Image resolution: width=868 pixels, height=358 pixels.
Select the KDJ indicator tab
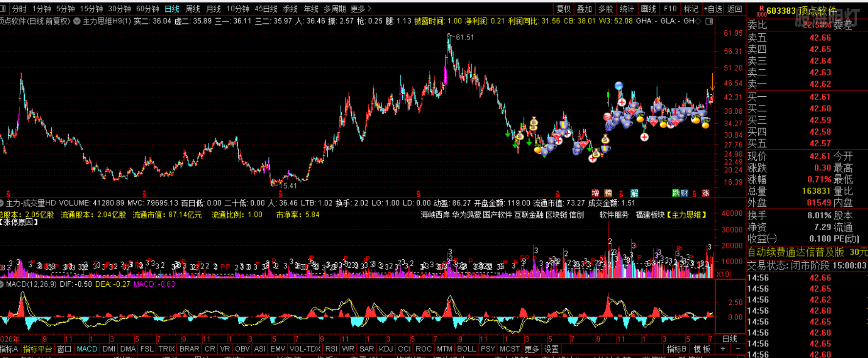point(386,349)
